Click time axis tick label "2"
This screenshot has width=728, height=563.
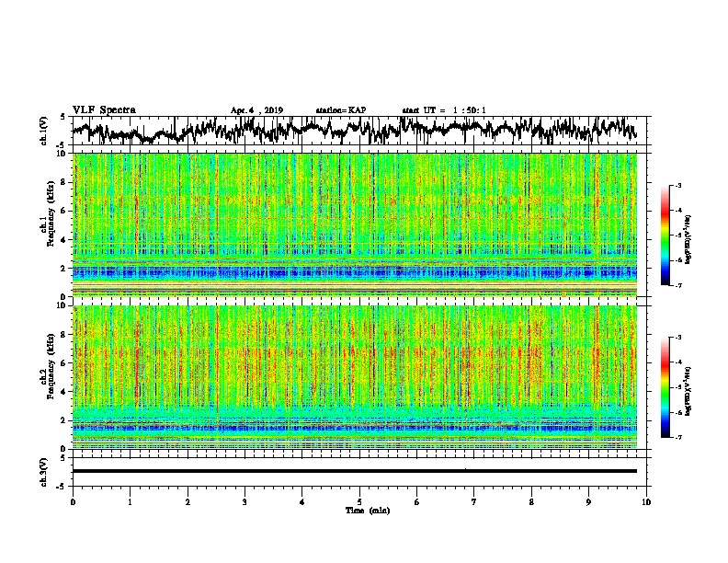tap(188, 501)
